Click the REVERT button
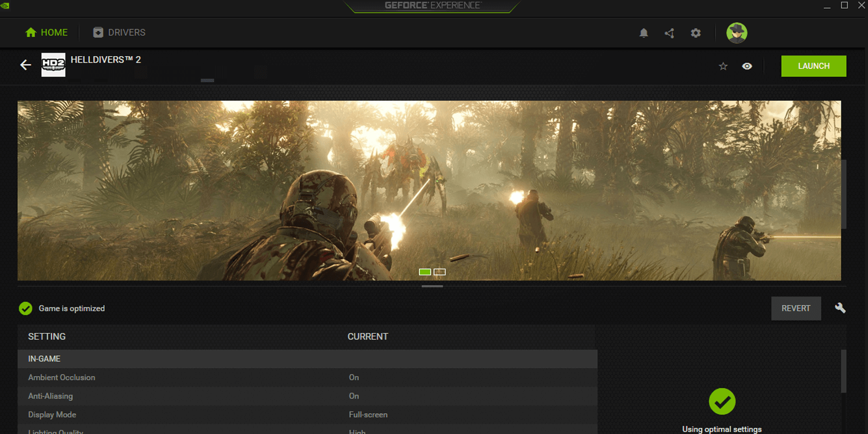The image size is (868, 434). click(796, 308)
